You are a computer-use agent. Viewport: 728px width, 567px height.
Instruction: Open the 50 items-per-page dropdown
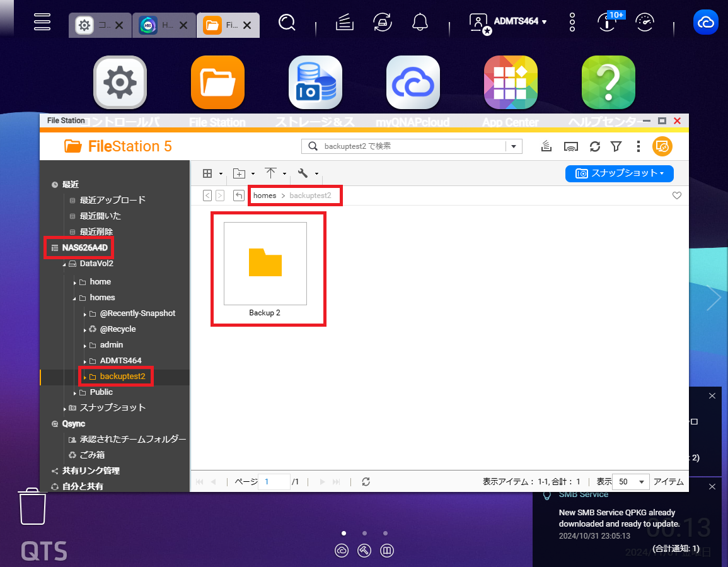click(630, 482)
